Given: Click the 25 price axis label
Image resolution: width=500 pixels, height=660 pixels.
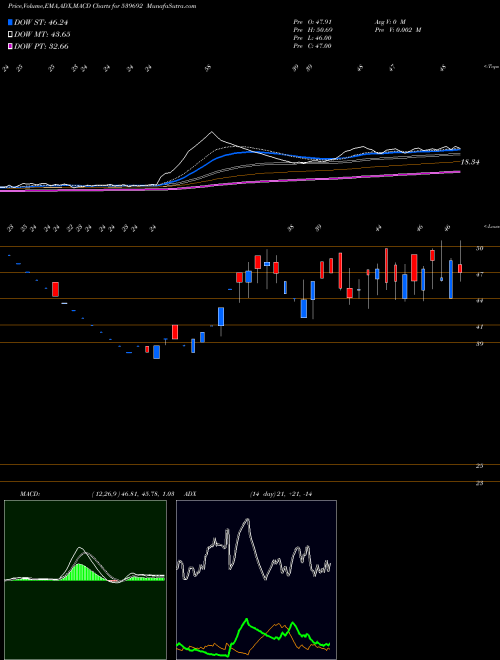Looking at the screenshot, I should (x=479, y=466).
